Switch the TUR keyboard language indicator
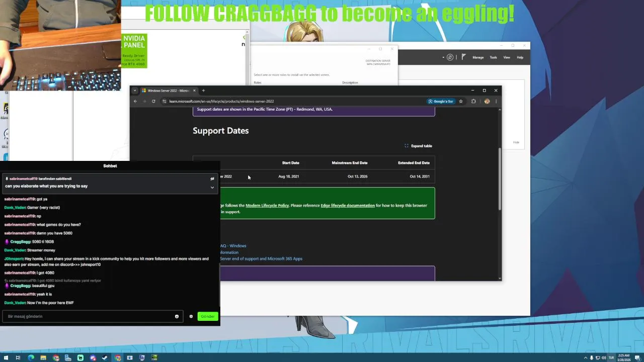 pos(611,358)
